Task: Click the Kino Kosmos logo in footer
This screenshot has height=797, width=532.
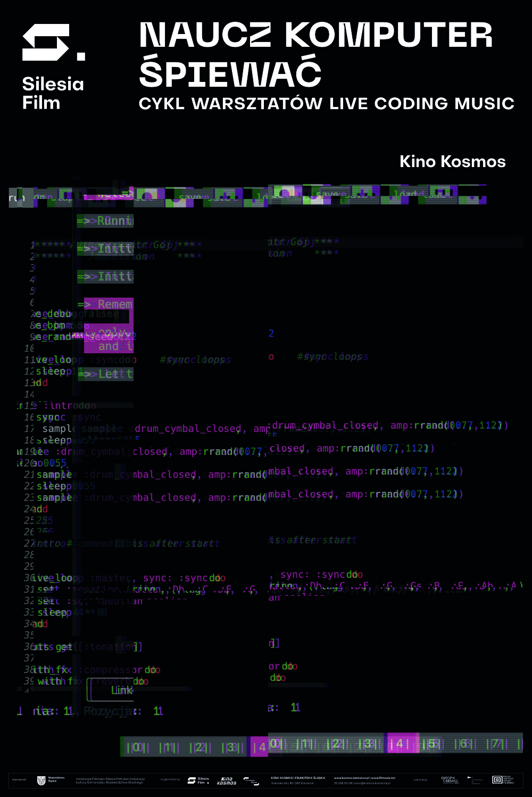Action: click(227, 781)
